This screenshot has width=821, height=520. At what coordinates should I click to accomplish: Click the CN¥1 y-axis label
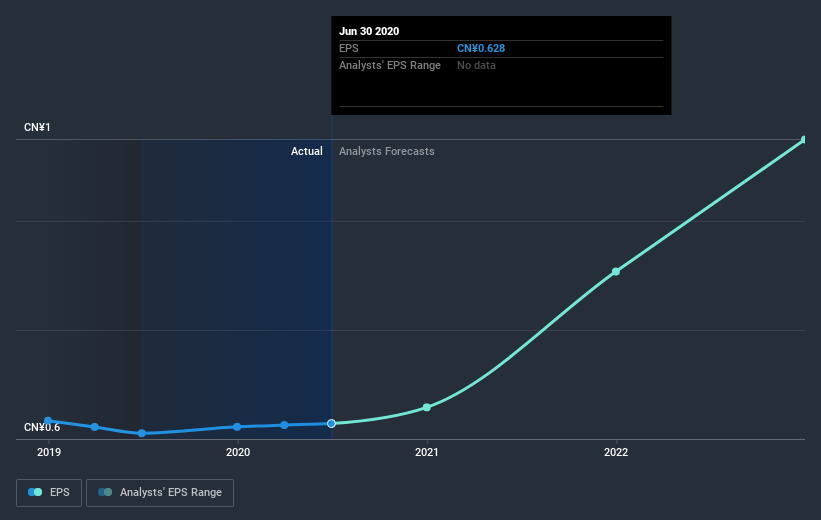coord(37,127)
